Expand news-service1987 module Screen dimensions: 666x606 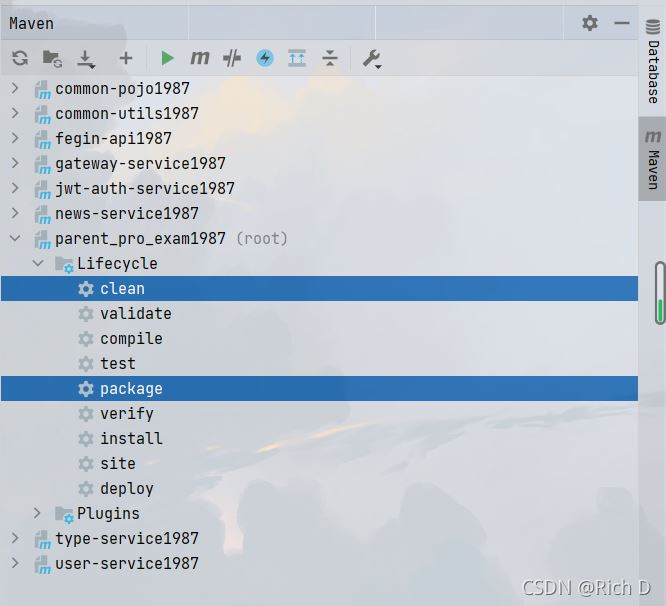click(x=15, y=213)
